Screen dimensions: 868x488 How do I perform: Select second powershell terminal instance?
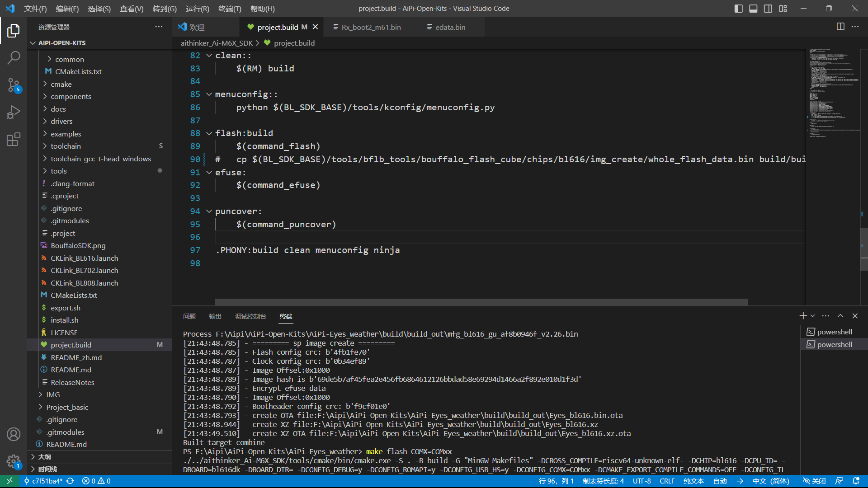pos(834,345)
